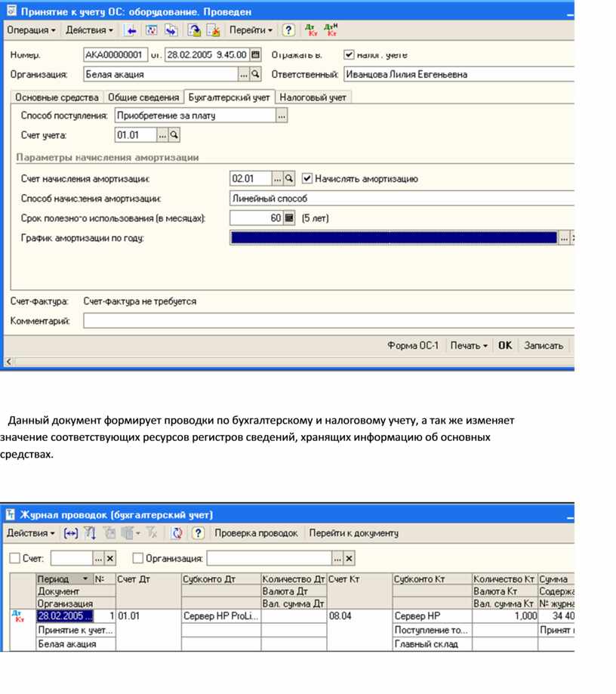Click the Комментарий input field

click(x=329, y=321)
